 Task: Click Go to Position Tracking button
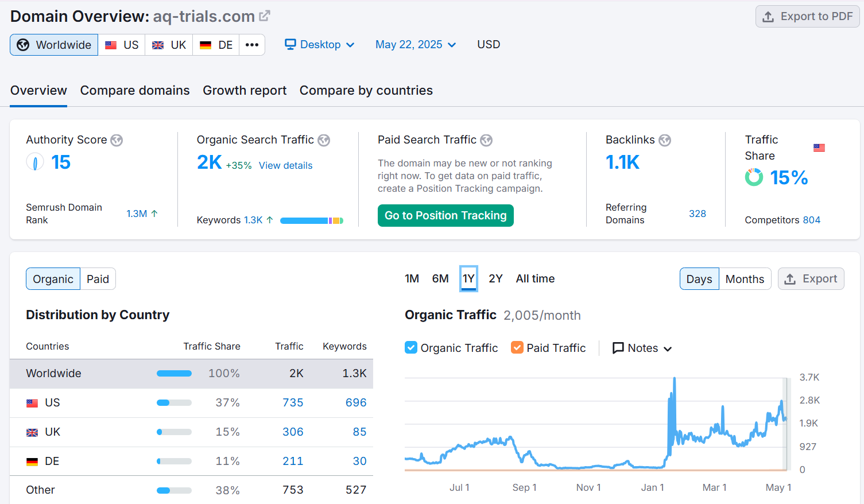[x=445, y=215]
